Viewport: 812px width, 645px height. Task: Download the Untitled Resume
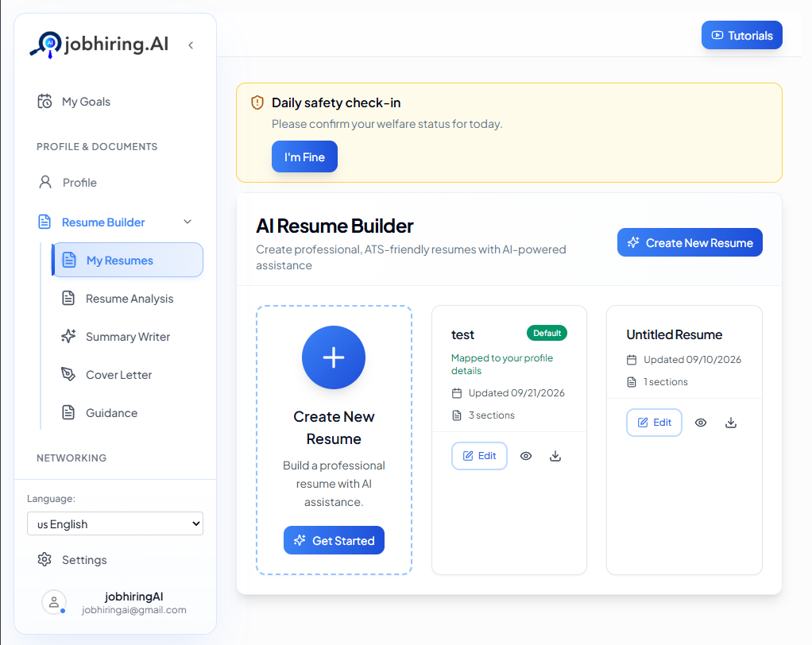pos(731,423)
